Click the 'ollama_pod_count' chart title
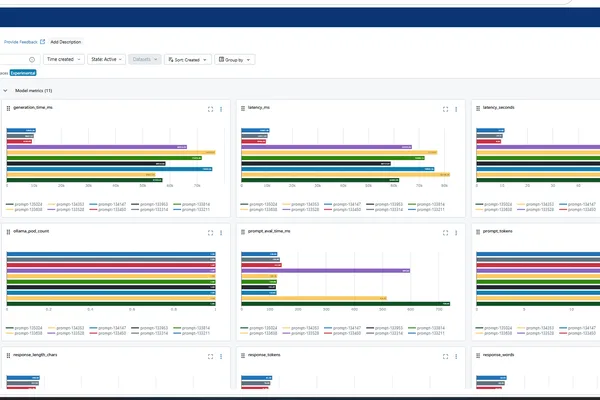Image resolution: width=600 pixels, height=400 pixels. coord(31,231)
